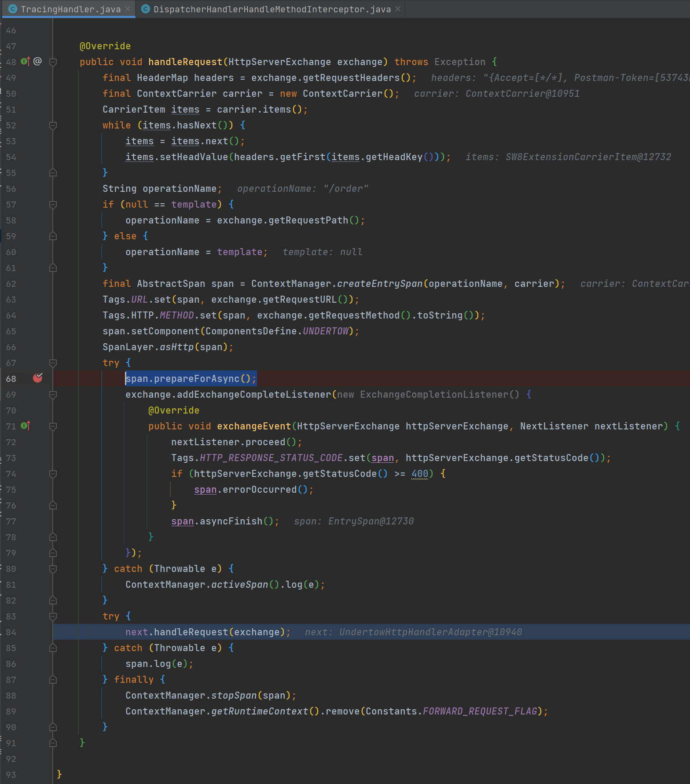Viewport: 690px width, 784px height.
Task: Collapse the catch block fold on line 80
Action: [x=53, y=569]
